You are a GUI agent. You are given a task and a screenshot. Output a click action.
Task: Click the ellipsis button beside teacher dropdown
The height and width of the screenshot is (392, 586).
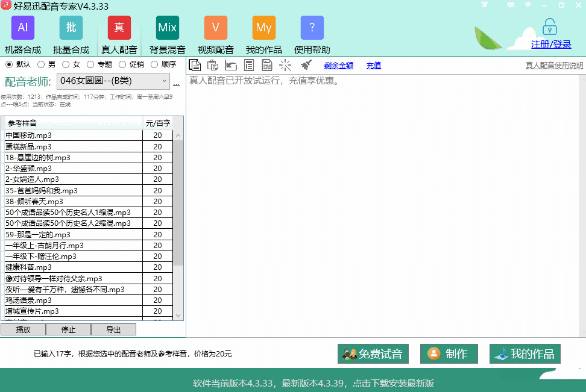(176, 82)
